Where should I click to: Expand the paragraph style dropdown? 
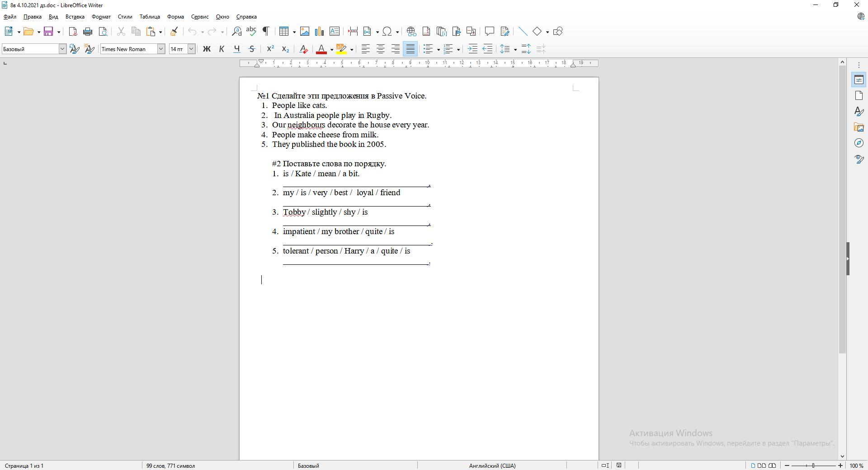coord(62,49)
